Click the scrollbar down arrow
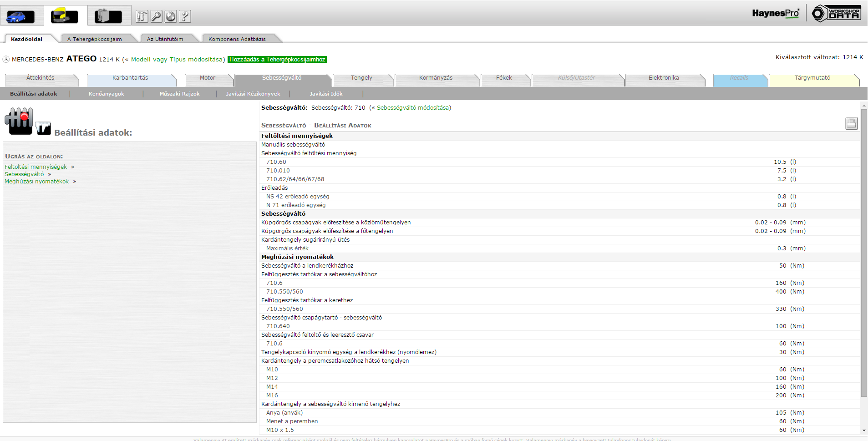The width and height of the screenshot is (868, 441). pyautogui.click(x=864, y=431)
